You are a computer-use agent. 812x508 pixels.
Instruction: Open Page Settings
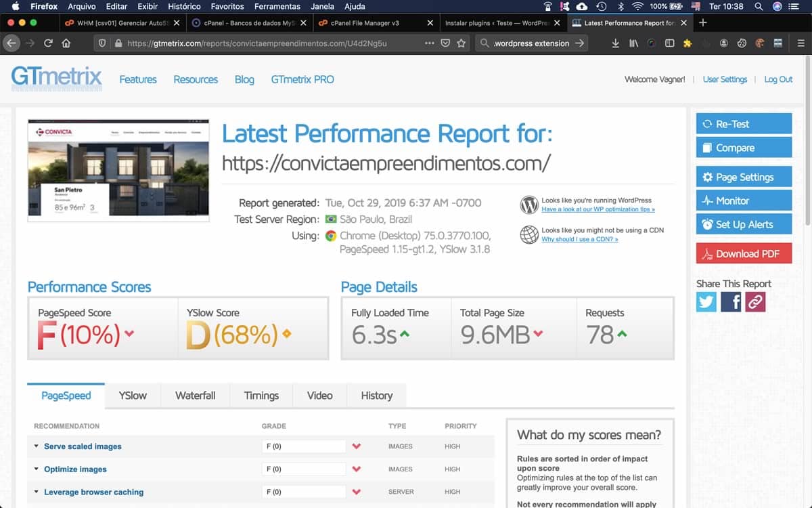[744, 177]
